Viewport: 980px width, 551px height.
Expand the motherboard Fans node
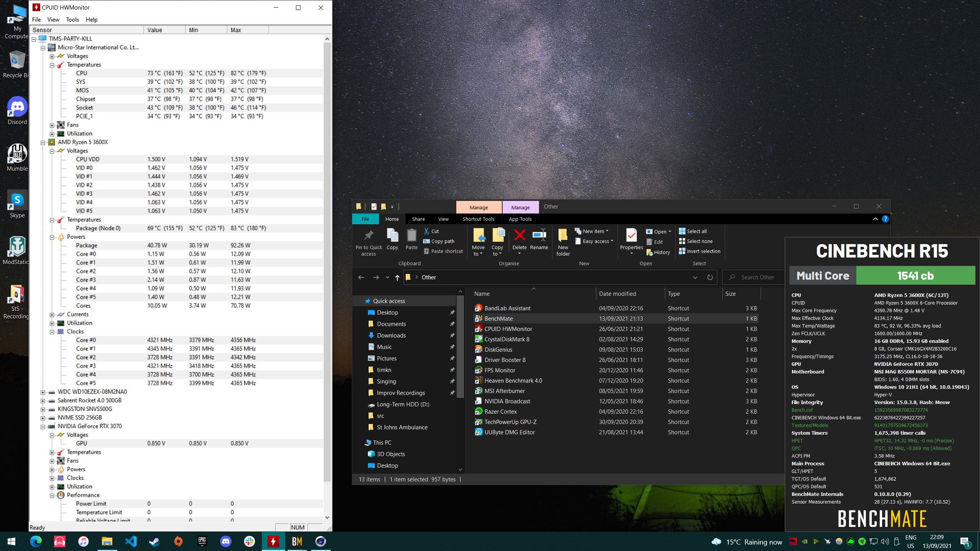click(52, 125)
